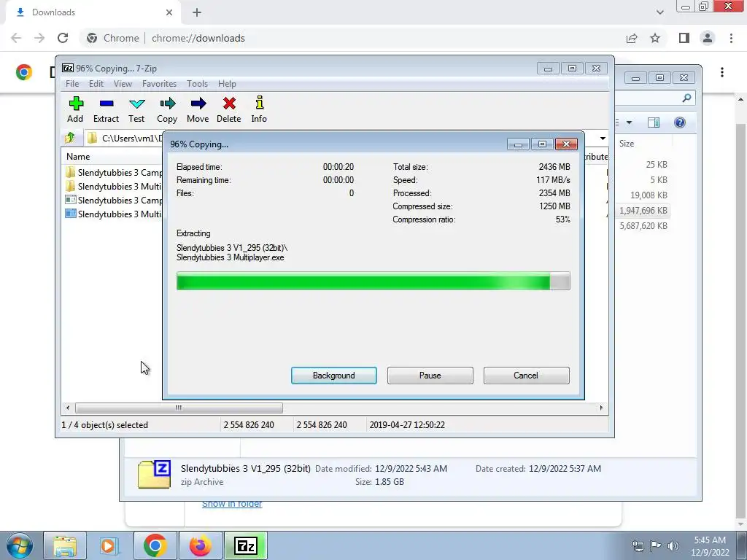This screenshot has width=747, height=560.
Task: Click the Move toolbar icon in 7-Zip
Action: pyautogui.click(x=198, y=110)
